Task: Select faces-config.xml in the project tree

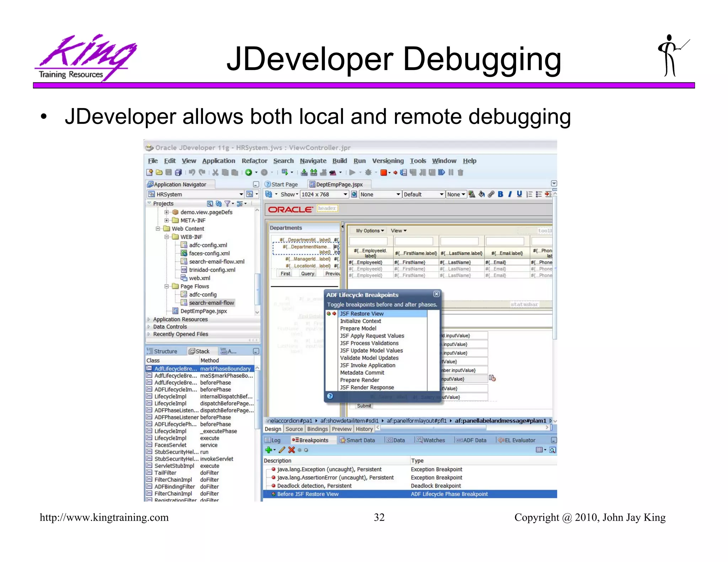Action: 209,253
